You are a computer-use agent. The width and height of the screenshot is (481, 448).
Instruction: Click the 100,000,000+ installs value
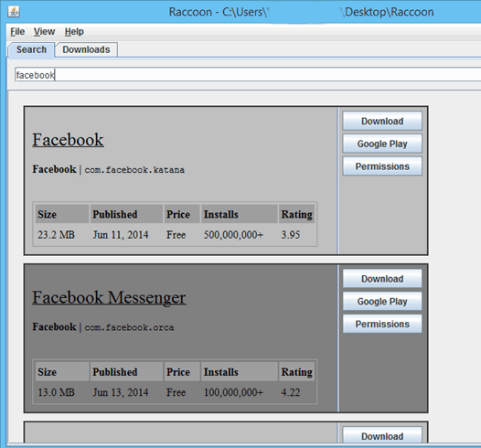[x=233, y=392]
